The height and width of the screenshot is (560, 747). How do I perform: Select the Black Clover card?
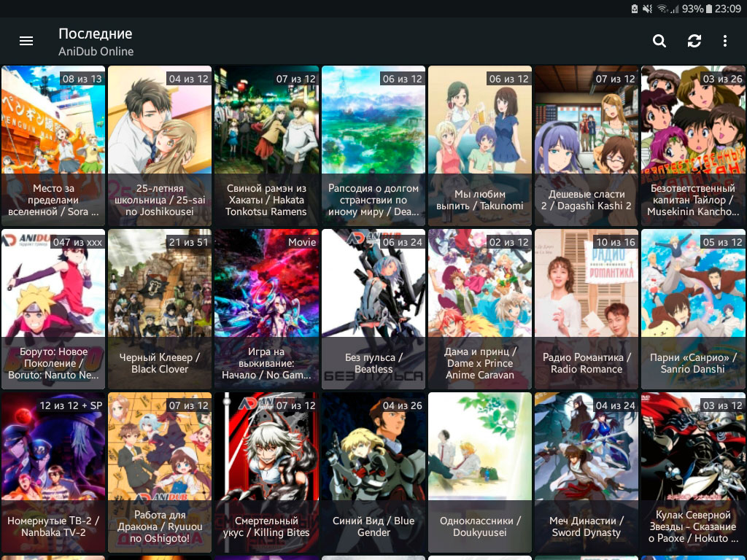160,309
